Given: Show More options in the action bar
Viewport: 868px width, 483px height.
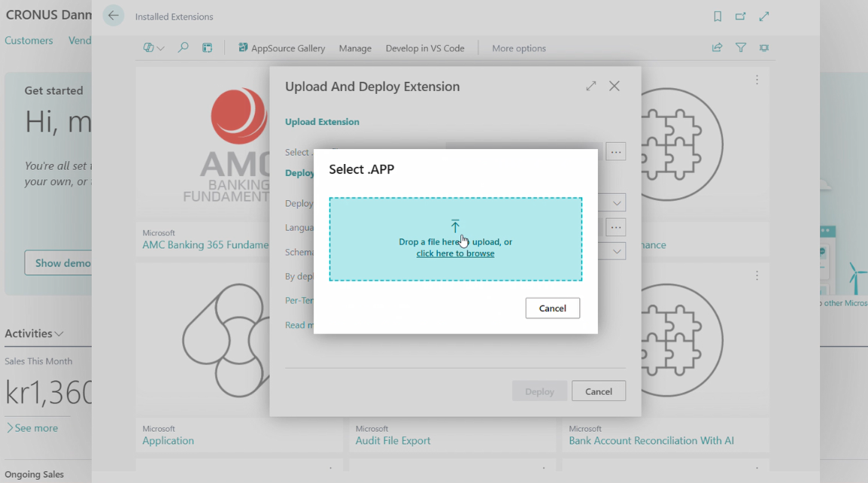Looking at the screenshot, I should (519, 48).
